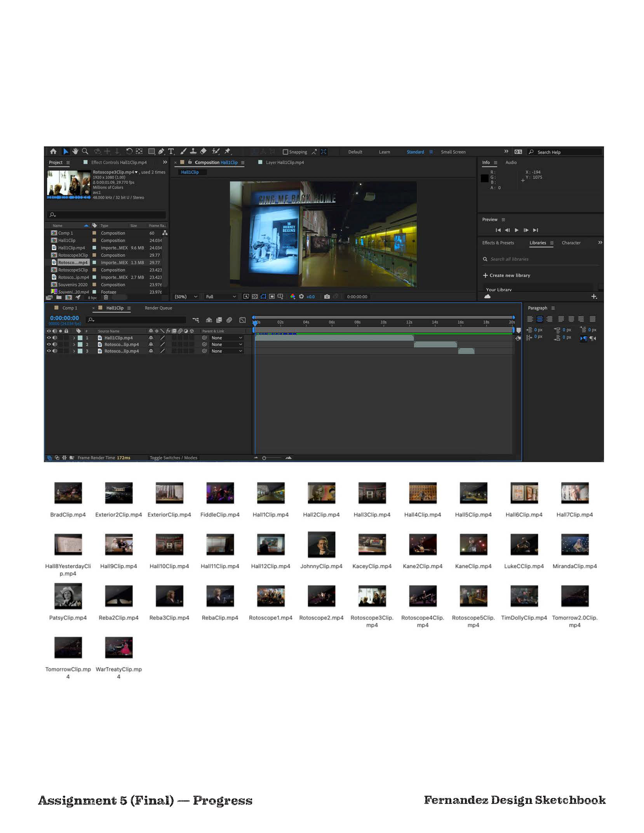
Task: Click the motion blur enable icon in timeline
Action: 229,320
